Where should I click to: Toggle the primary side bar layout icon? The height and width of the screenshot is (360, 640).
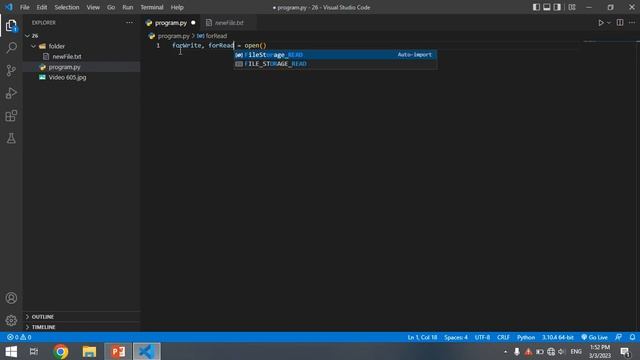coord(536,7)
